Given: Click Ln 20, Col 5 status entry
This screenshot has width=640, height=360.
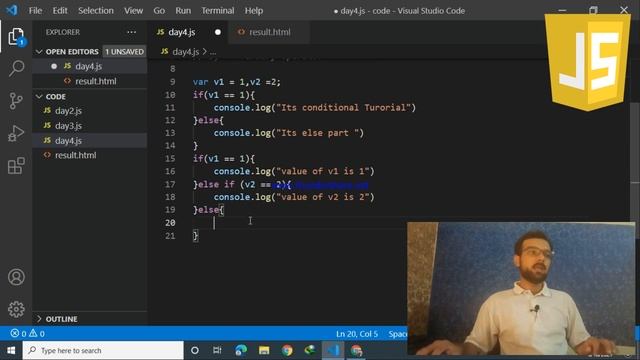Looking at the screenshot, I should point(357,334).
